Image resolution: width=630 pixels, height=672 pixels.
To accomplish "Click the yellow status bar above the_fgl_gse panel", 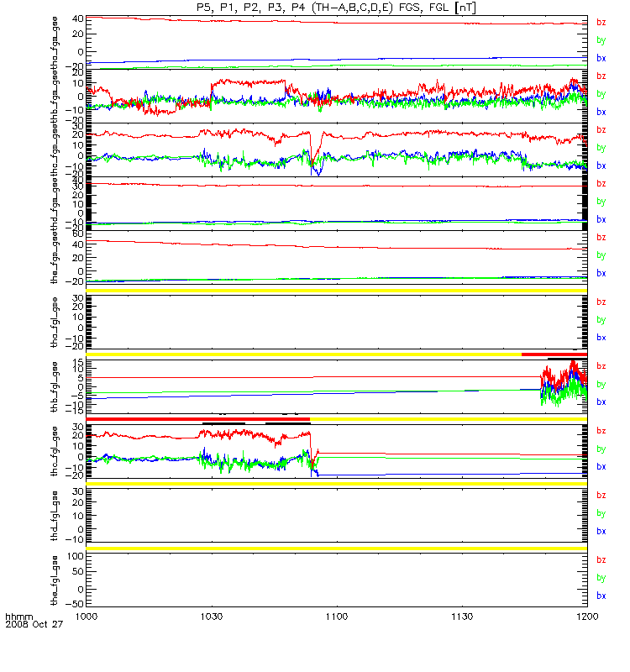I will [x=337, y=549].
